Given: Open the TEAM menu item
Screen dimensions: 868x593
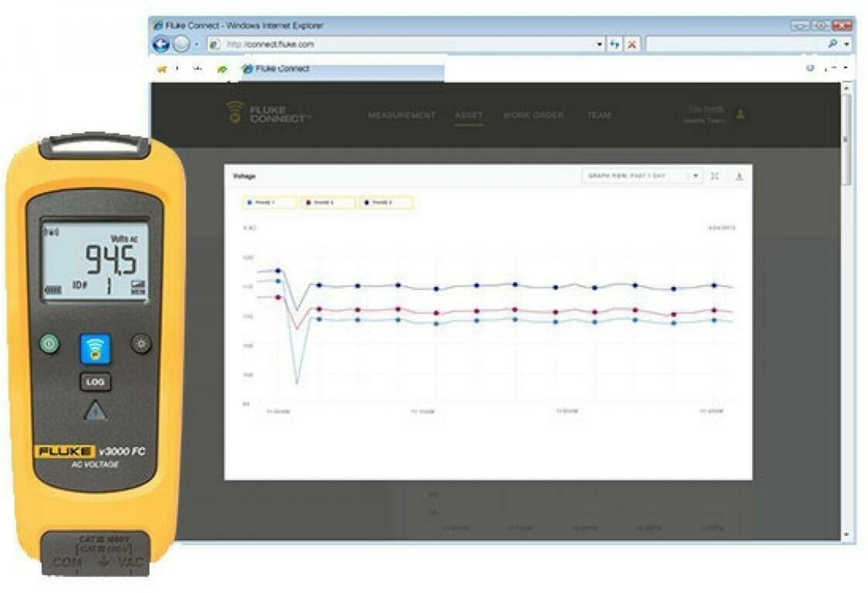Looking at the screenshot, I should tap(599, 115).
